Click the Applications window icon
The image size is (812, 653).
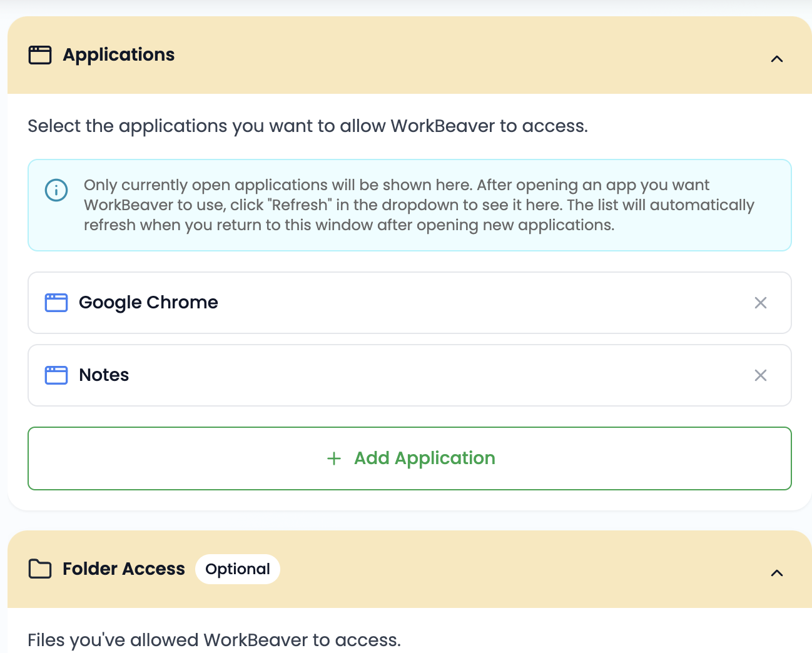point(39,55)
